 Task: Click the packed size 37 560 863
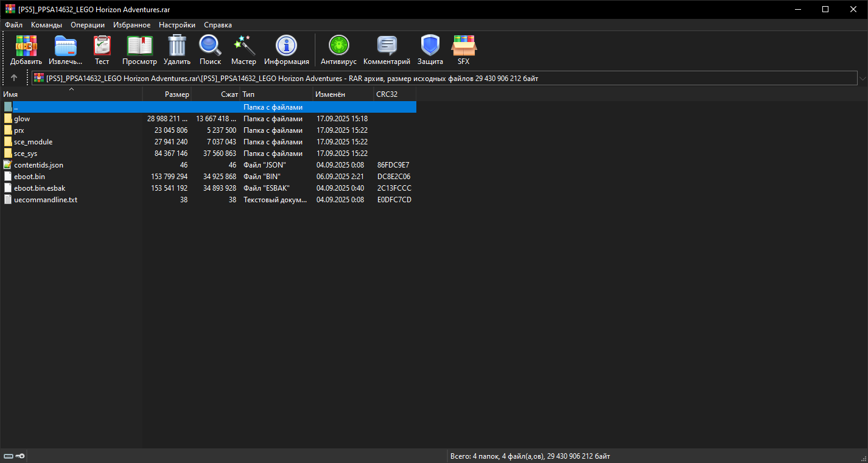pyautogui.click(x=220, y=154)
